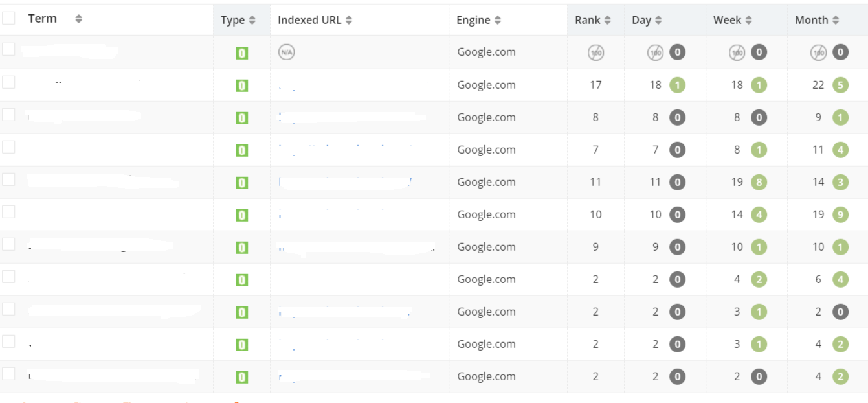Open indexed URL link in rank 9 row
Screen dimensions: 868x403
[356, 247]
